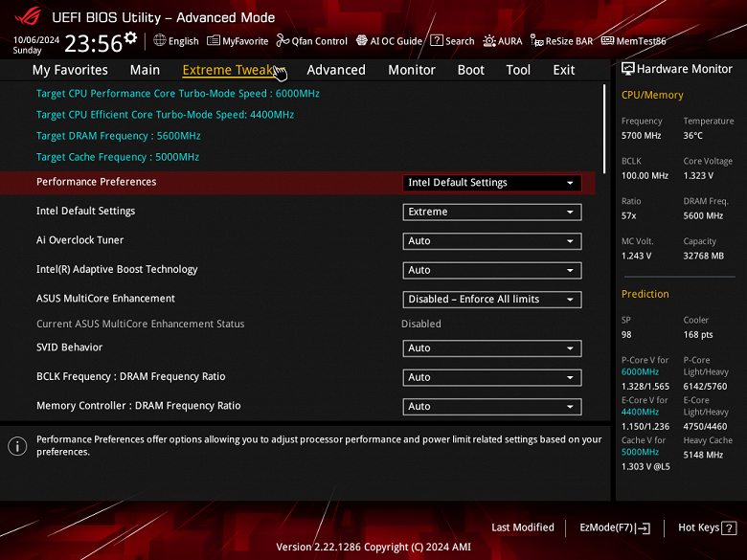Click the 36°C temperature reading
The image size is (747, 560).
pyautogui.click(x=693, y=136)
